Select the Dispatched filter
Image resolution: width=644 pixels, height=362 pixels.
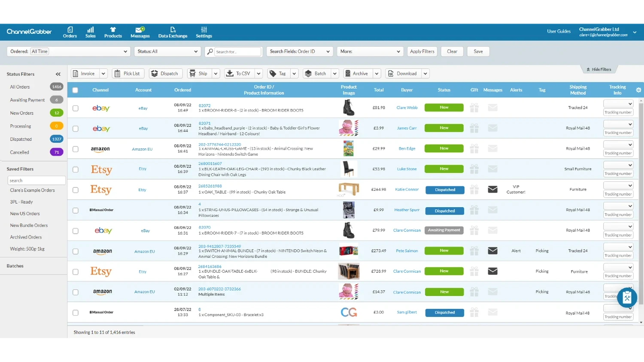pos(21,139)
